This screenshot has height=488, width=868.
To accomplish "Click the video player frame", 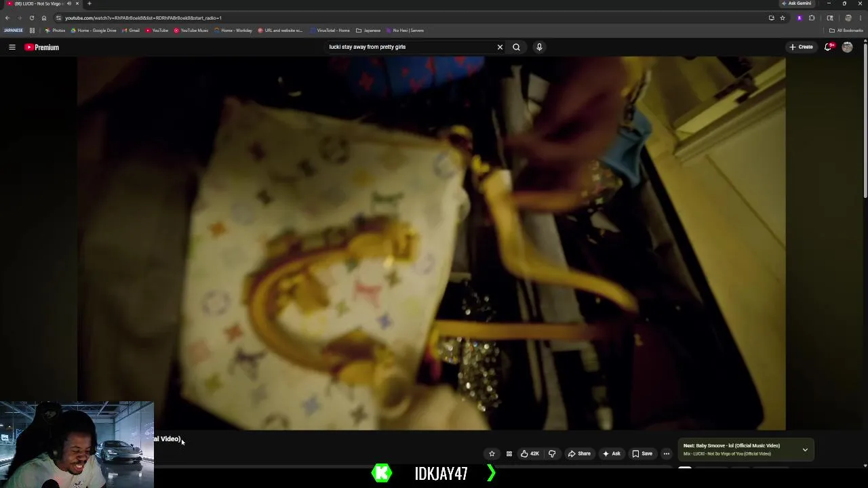I will (x=431, y=243).
